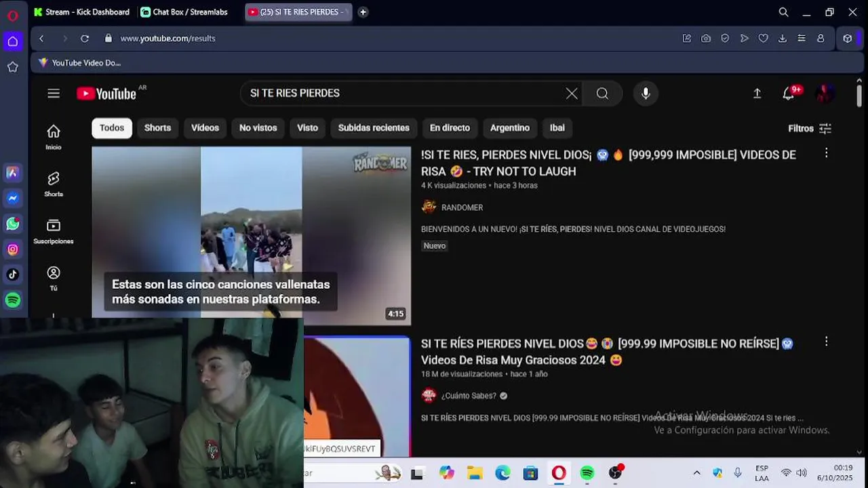The height and width of the screenshot is (488, 868).
Task: Open Aria AI in Opera sidebar
Action: [x=12, y=173]
